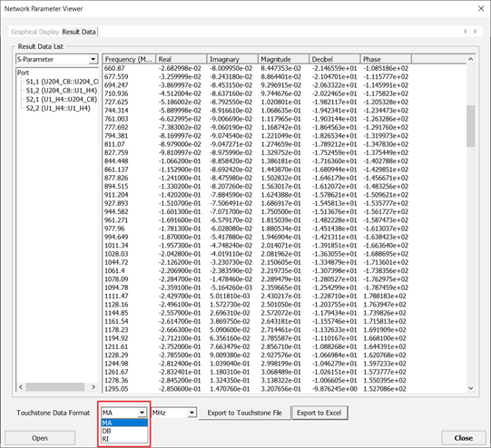Click the Port root tree node

coord(24,73)
